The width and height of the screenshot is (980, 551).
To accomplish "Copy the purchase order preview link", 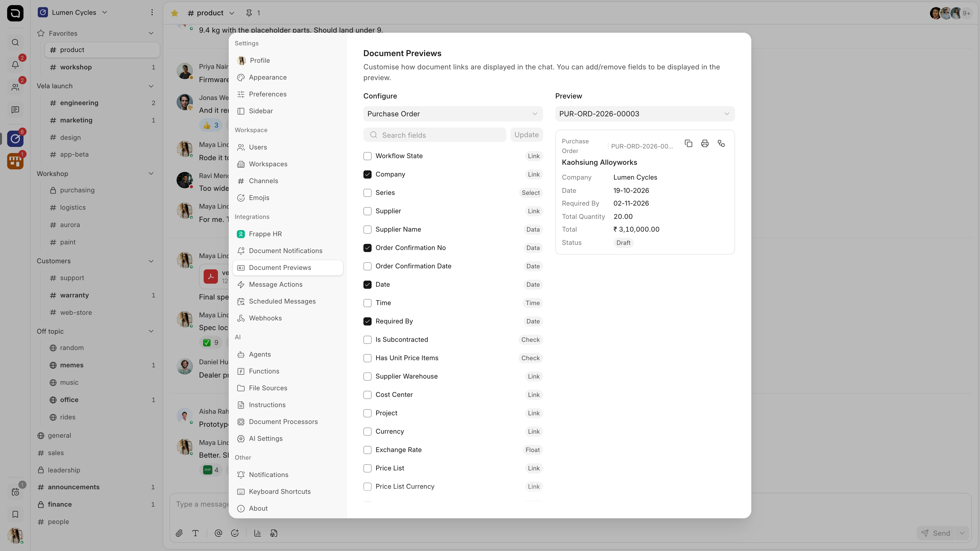I will point(688,143).
